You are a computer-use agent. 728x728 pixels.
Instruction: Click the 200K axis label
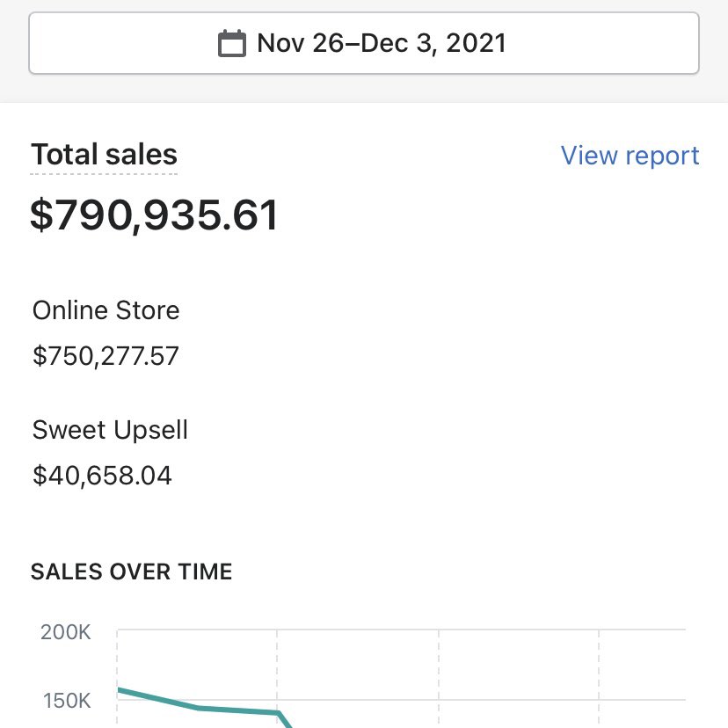[66, 631]
